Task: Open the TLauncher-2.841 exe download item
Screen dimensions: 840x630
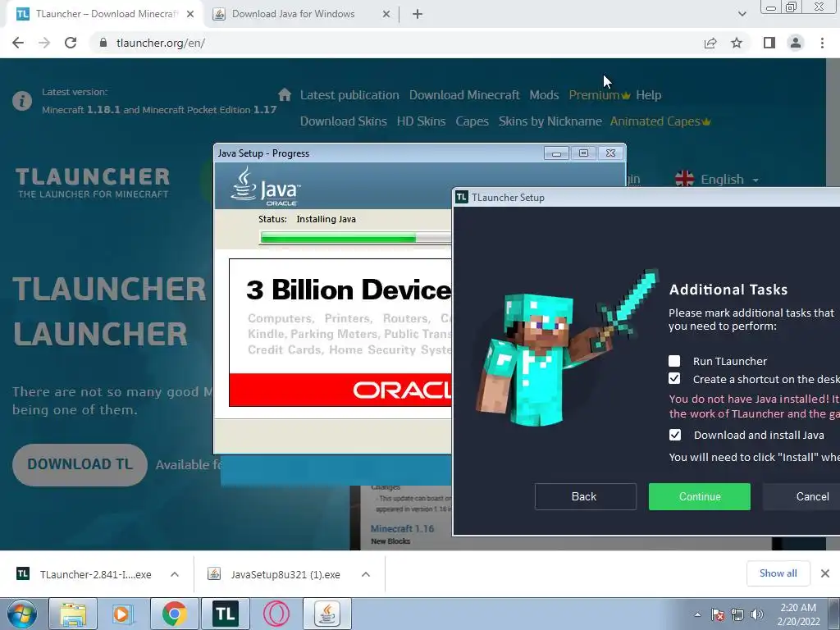Action: (x=95, y=574)
